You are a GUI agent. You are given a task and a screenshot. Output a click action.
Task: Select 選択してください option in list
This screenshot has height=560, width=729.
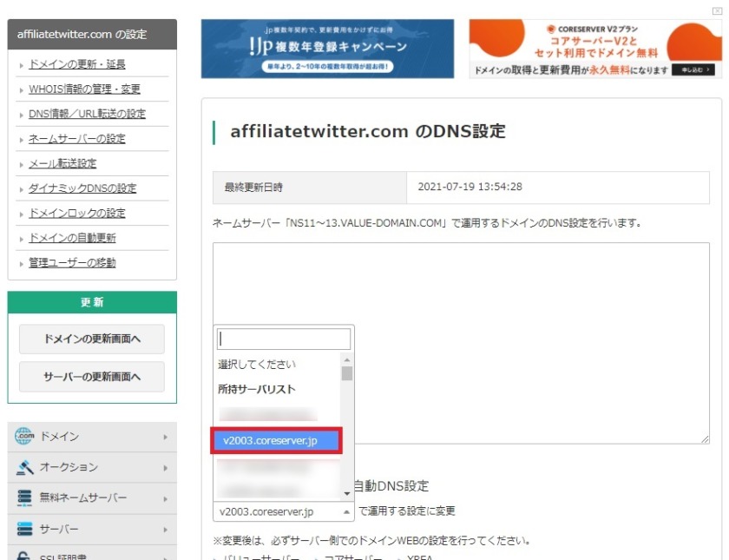tap(257, 364)
